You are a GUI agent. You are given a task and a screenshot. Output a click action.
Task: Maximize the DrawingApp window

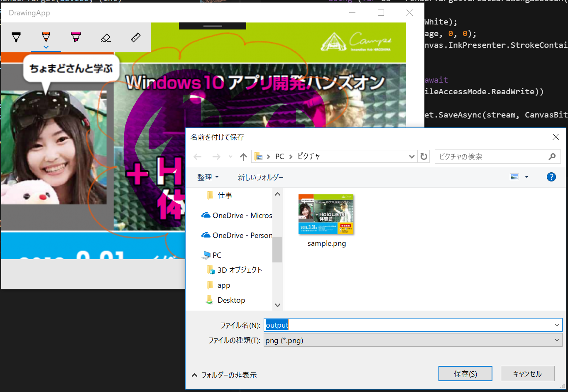point(381,13)
